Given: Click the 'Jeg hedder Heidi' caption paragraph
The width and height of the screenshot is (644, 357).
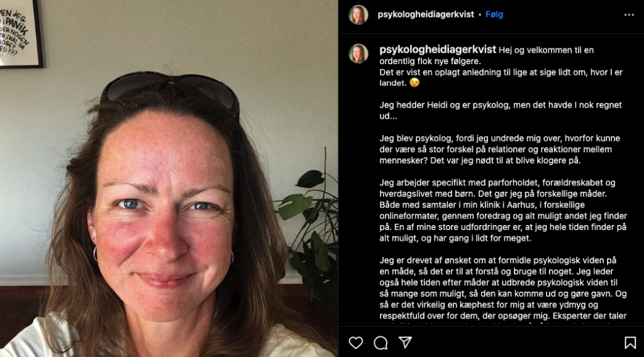Looking at the screenshot, I should pos(501,111).
